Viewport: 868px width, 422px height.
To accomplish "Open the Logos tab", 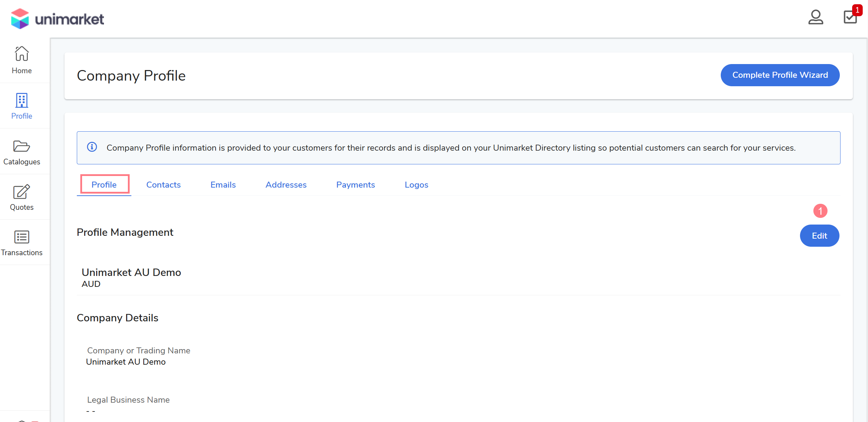I will pyautogui.click(x=416, y=185).
